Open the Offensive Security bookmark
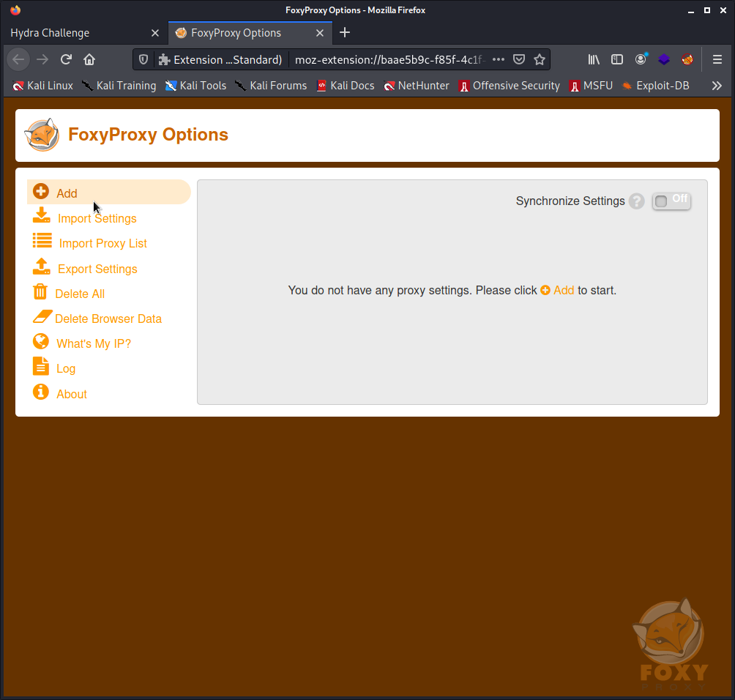 click(x=510, y=86)
